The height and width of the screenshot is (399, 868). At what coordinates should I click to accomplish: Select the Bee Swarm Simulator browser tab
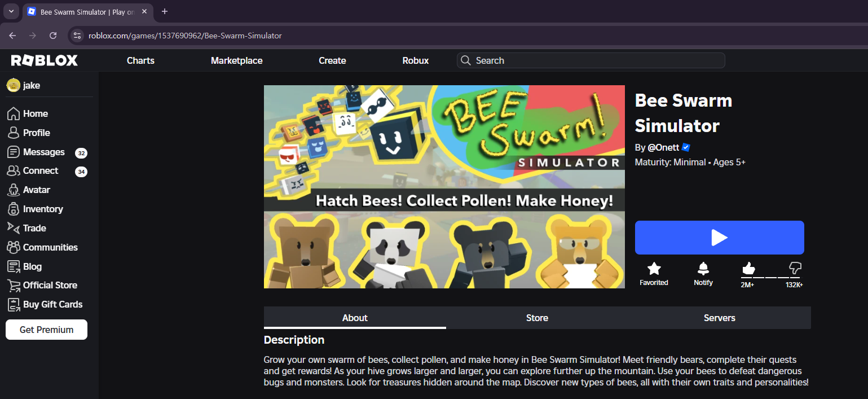(x=87, y=12)
